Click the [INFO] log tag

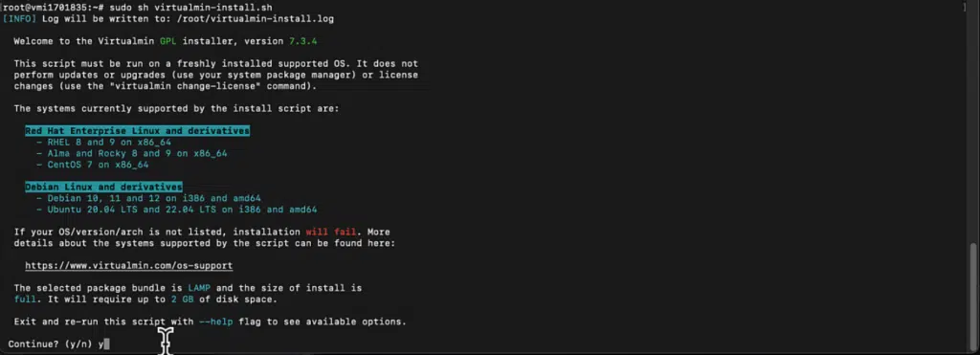(x=19, y=19)
